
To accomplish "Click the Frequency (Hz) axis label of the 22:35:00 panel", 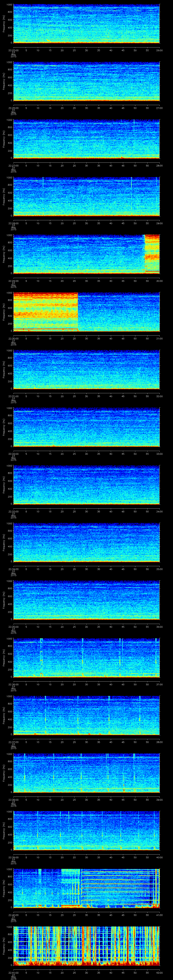I will click(4, 600).
